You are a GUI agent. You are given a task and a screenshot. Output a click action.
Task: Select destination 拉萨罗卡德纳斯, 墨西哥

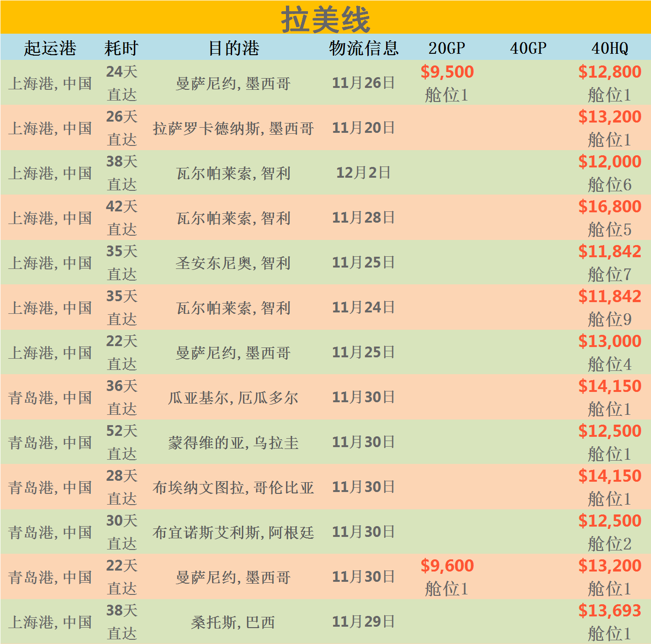(x=233, y=128)
